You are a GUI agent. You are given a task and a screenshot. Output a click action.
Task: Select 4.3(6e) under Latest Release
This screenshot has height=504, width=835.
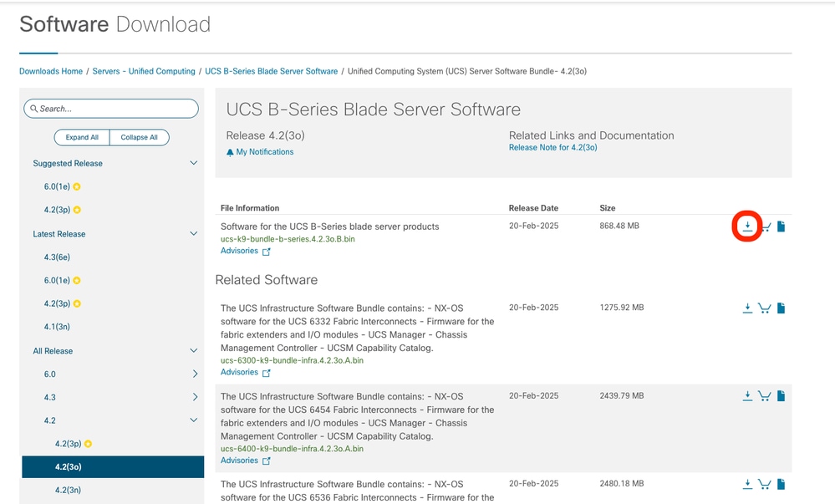[57, 257]
